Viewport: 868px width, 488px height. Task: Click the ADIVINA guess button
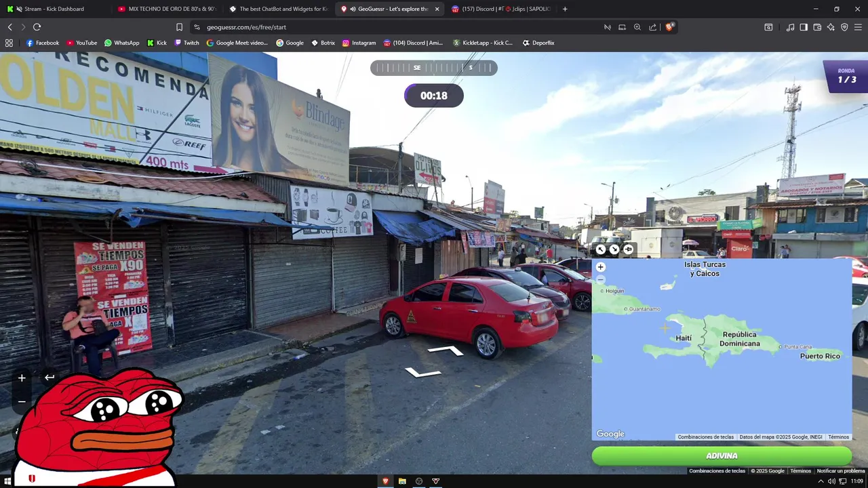click(x=722, y=456)
